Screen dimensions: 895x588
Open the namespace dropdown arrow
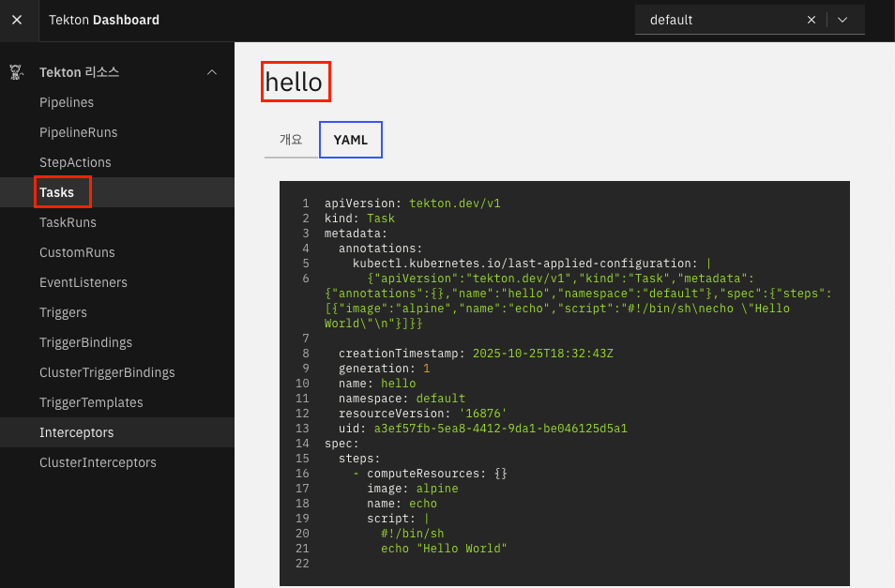click(x=842, y=20)
